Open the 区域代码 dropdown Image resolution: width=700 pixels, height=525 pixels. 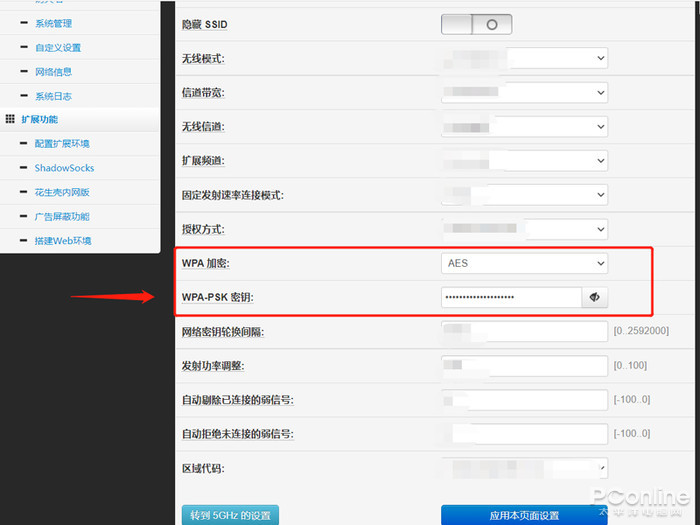[x=524, y=468]
